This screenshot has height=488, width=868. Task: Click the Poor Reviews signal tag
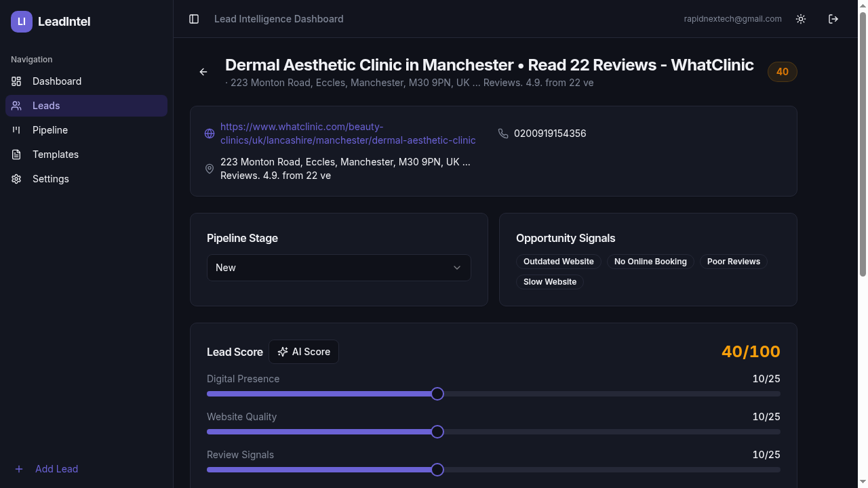[734, 262]
